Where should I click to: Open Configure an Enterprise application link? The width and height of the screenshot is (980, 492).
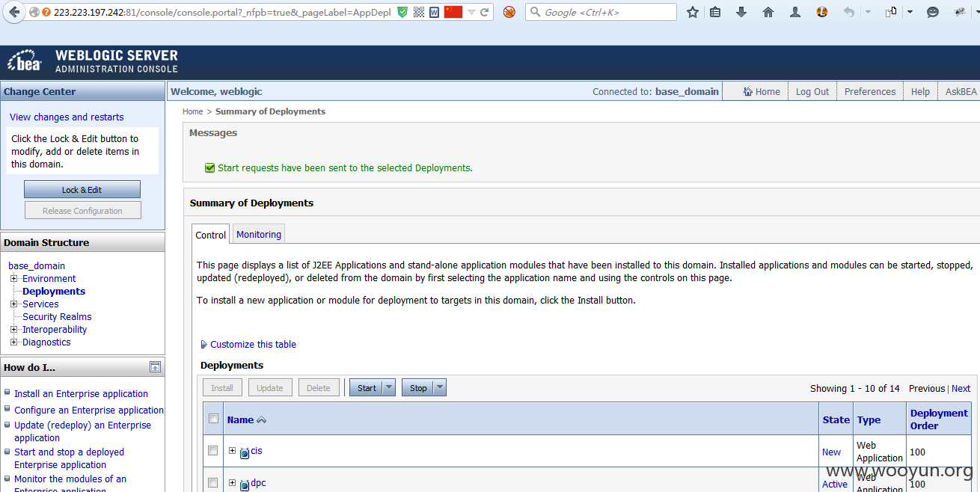88,410
